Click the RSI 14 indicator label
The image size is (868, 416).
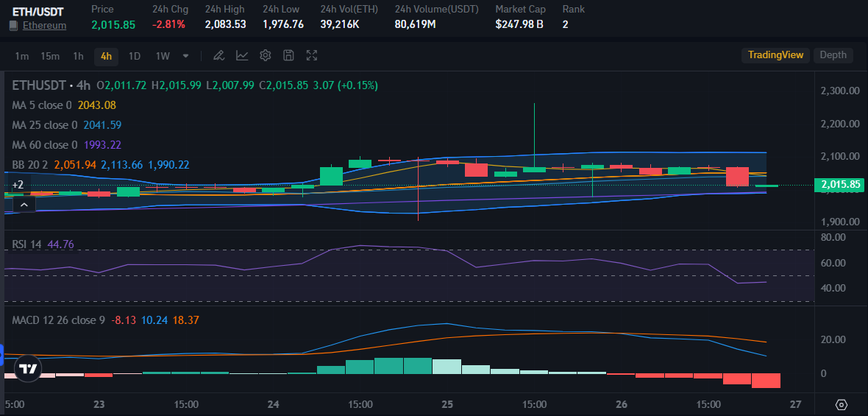(x=27, y=244)
